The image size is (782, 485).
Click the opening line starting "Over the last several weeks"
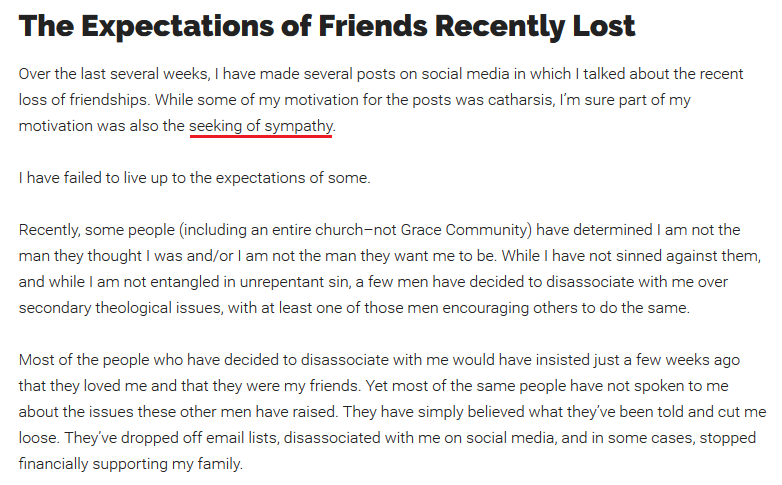(x=381, y=74)
